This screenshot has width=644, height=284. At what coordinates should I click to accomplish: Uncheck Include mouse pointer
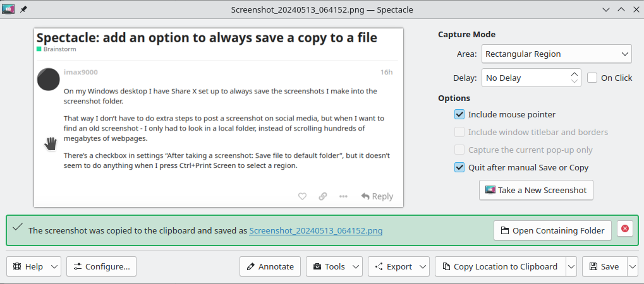pyautogui.click(x=459, y=114)
